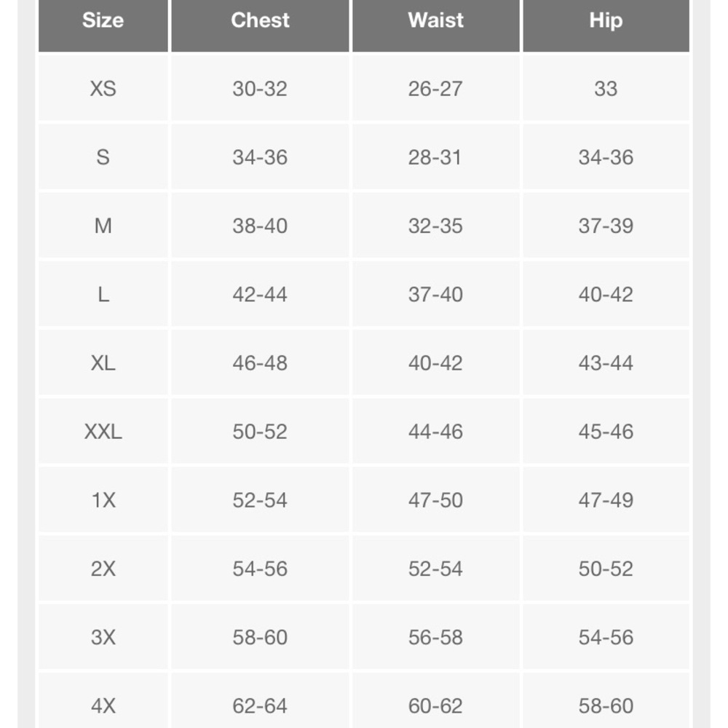Click the L chest value 42-44
728x728 pixels.
pyautogui.click(x=260, y=294)
